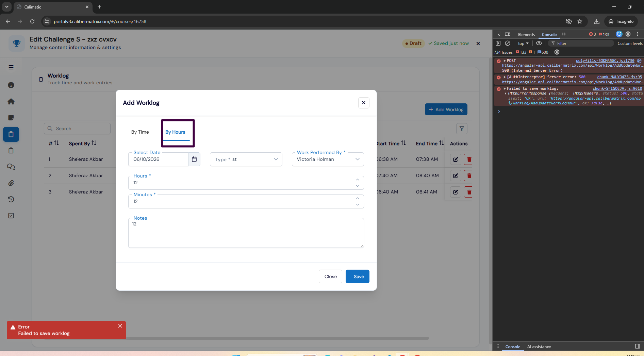The image size is (644, 356).
Task: Open Work Performed By dropdown
Action: click(328, 159)
